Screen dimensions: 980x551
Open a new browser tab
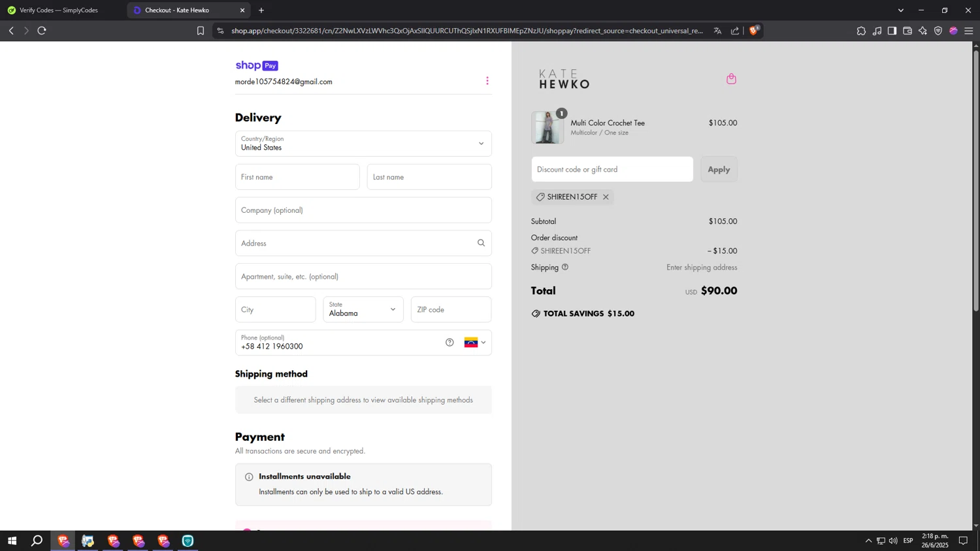(261, 10)
